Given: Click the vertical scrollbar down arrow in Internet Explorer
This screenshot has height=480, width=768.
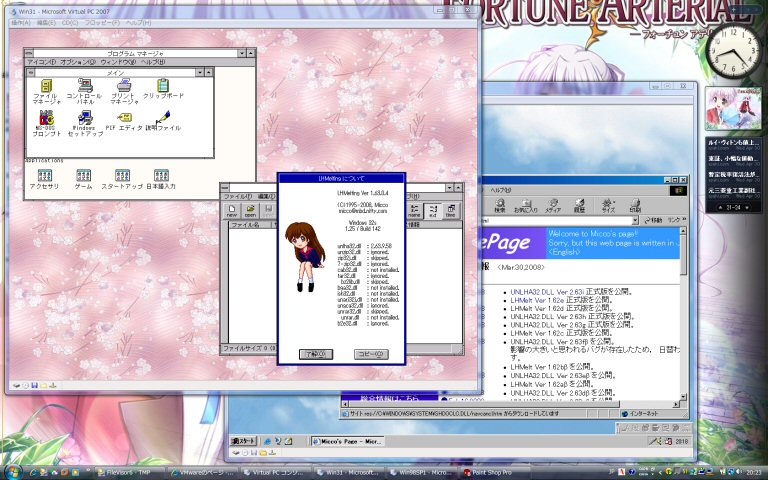Looking at the screenshot, I should coord(683,397).
